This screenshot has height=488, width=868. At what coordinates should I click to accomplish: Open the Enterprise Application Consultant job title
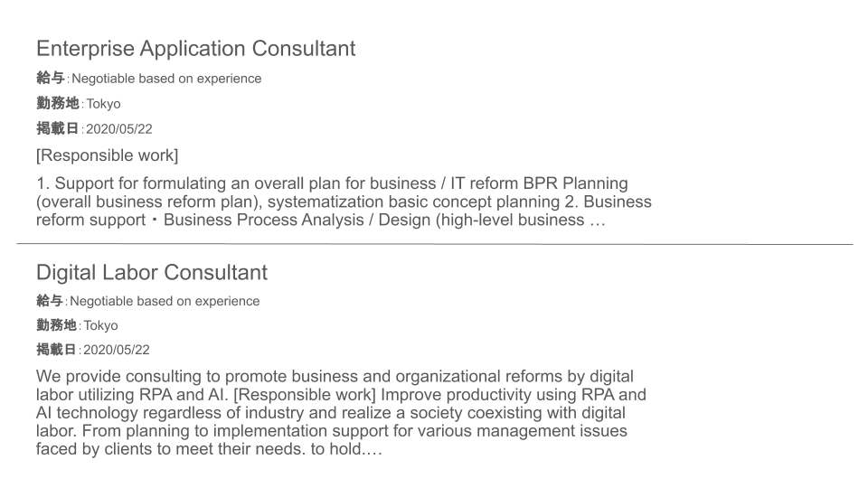click(196, 49)
